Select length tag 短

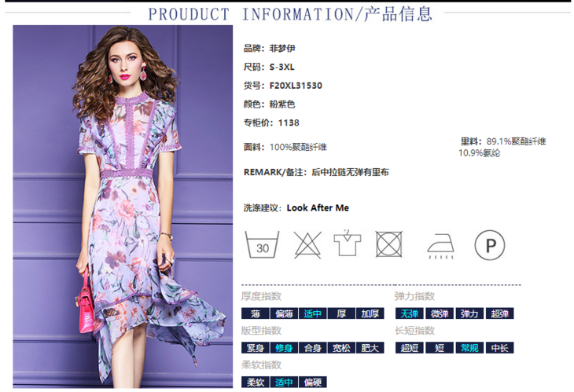click(x=440, y=348)
